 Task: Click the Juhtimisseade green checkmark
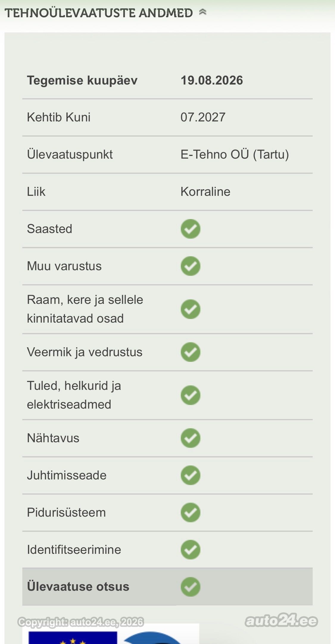point(191,475)
